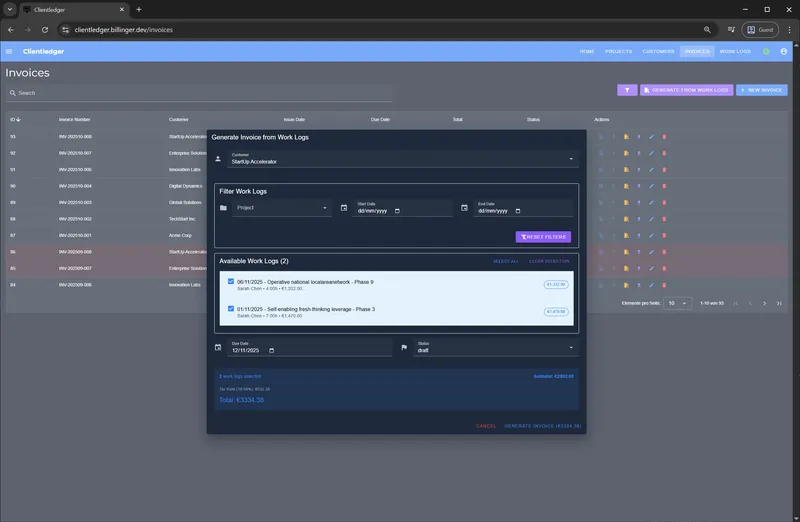Screen dimensions: 800x522
Task: Click the GENERATE INVOICE button in the dialog
Action: click(x=542, y=426)
